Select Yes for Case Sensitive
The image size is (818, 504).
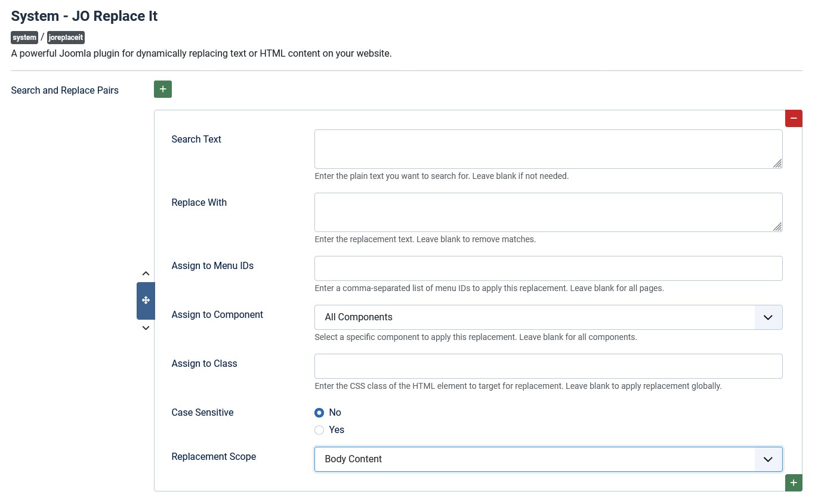click(320, 430)
